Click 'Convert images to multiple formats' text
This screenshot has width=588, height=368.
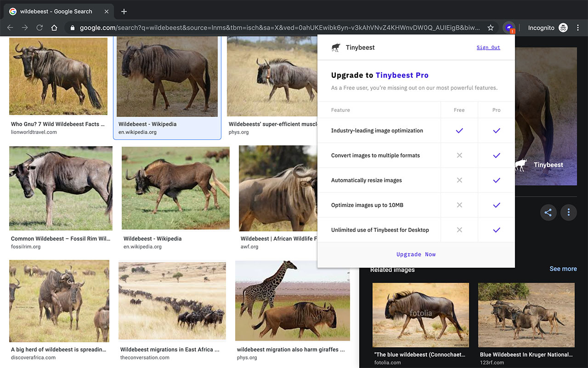click(x=375, y=155)
